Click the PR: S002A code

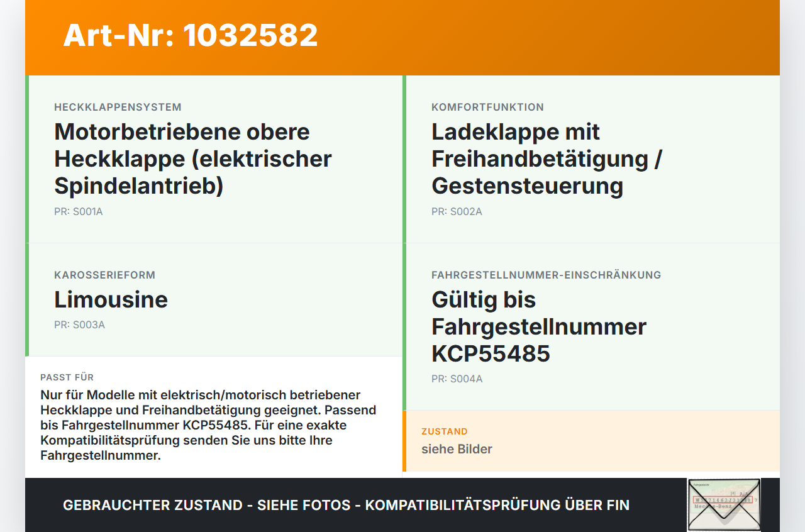457,211
